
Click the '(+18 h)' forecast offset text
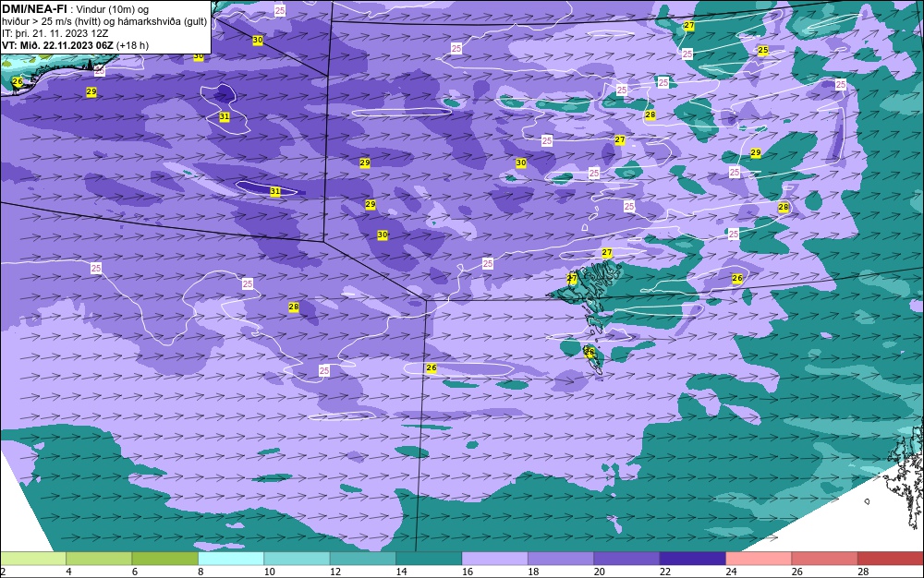click(x=132, y=45)
